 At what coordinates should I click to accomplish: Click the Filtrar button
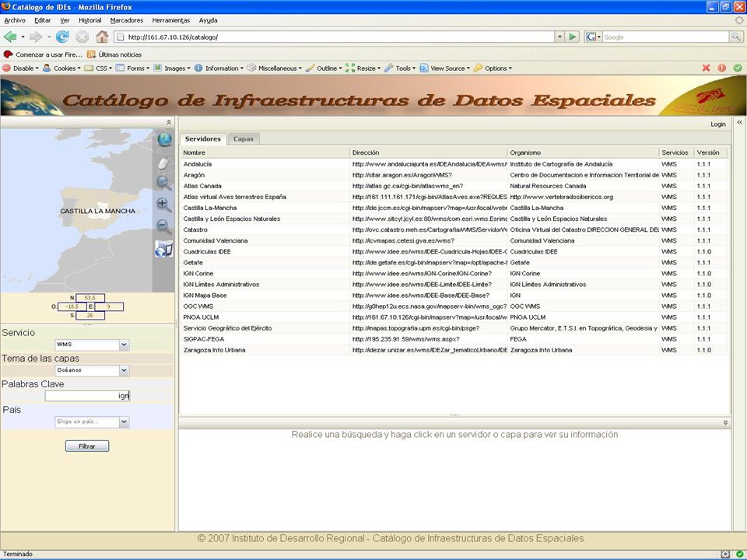87,446
